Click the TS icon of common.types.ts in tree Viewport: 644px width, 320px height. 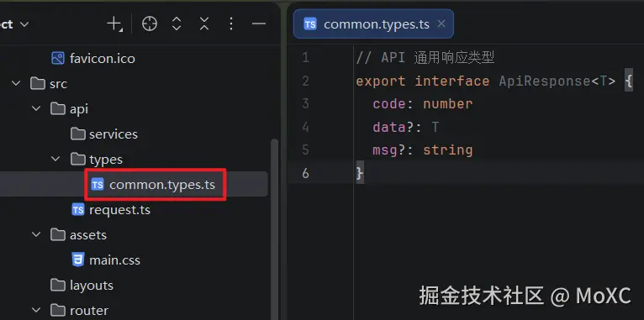click(98, 185)
